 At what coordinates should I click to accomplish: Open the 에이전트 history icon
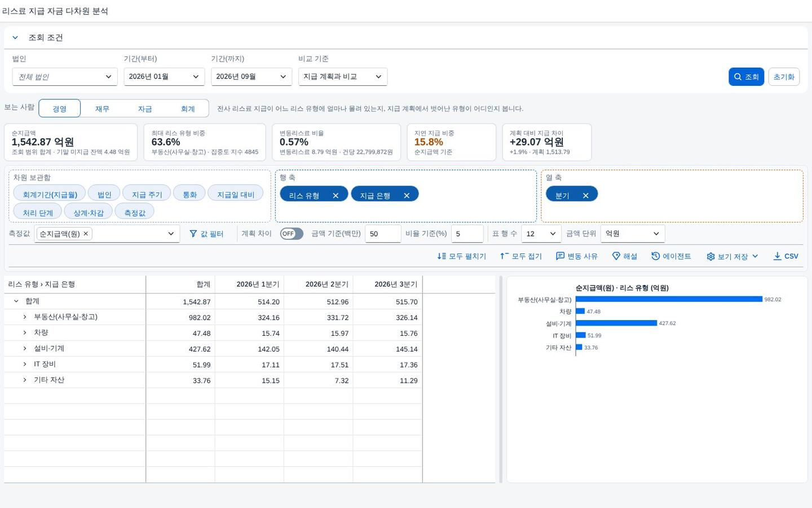coord(656,256)
